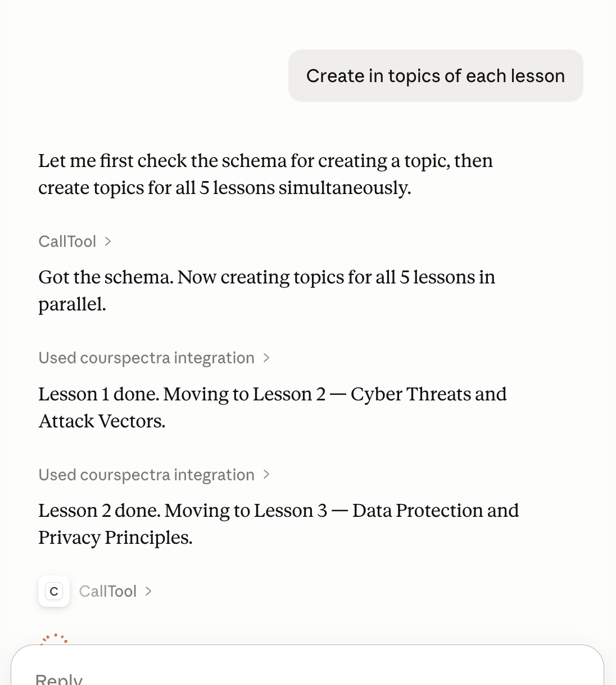Open second "Used courspectra integration" label
Screen dimensions: 616x685
pyautogui.click(x=147, y=475)
